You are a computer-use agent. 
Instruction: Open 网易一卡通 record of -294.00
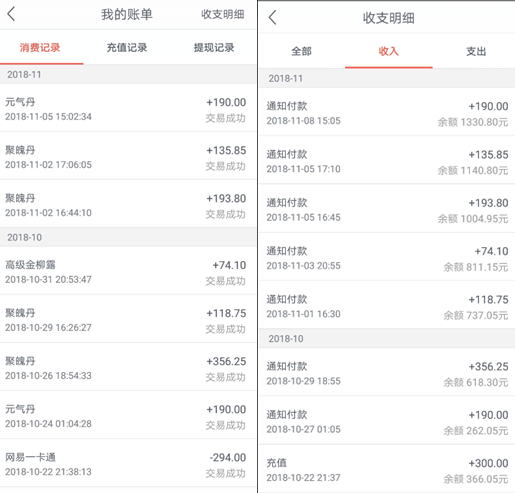(128, 463)
